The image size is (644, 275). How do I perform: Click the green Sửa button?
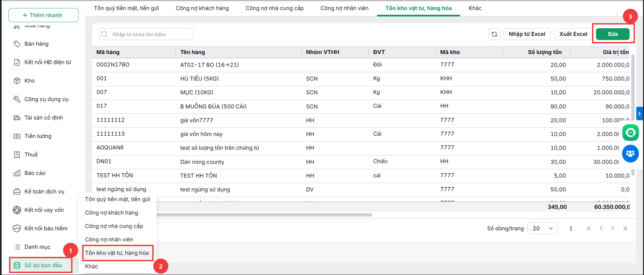[613, 34]
